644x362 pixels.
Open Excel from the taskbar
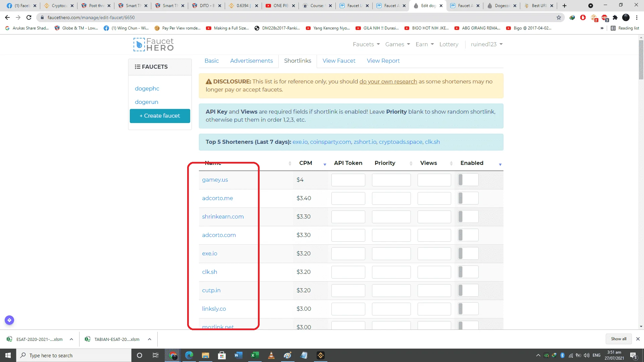pos(255,355)
